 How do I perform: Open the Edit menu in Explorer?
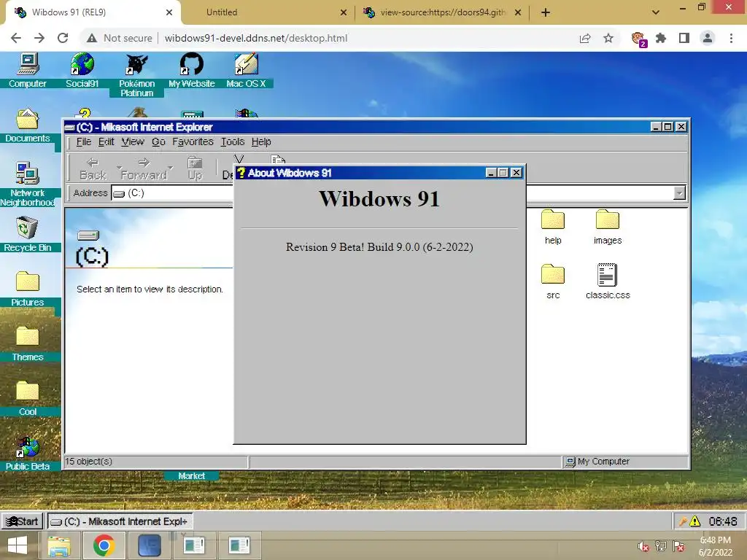pyautogui.click(x=107, y=142)
